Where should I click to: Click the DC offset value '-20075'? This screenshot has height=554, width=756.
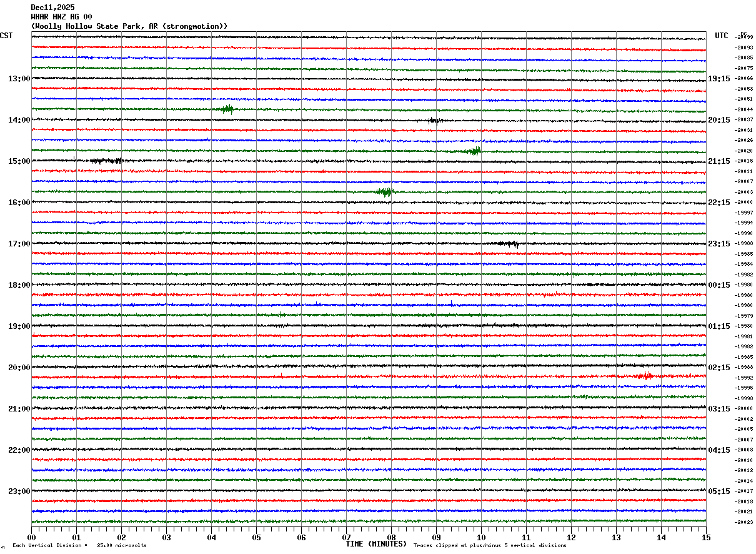pos(744,68)
